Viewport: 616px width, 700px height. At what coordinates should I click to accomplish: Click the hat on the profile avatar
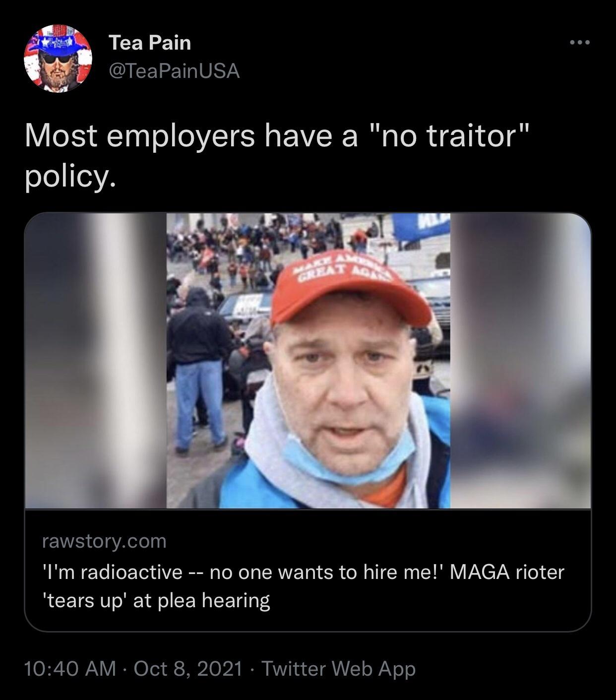[57, 40]
